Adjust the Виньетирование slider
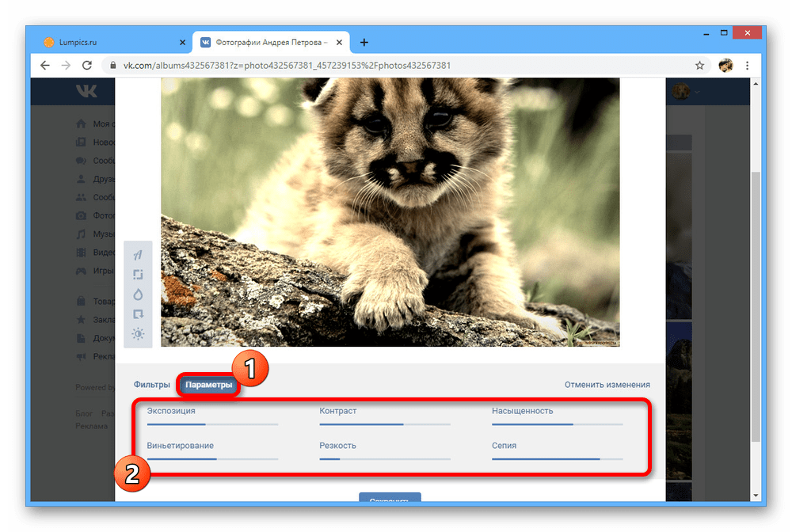Viewport: 792px width, 532px height. click(212, 459)
